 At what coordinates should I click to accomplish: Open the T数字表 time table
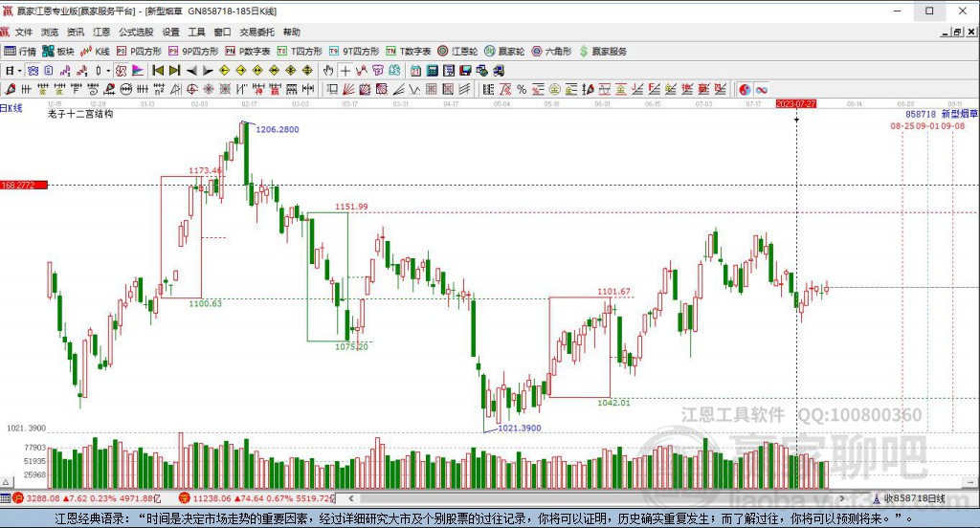(x=408, y=52)
